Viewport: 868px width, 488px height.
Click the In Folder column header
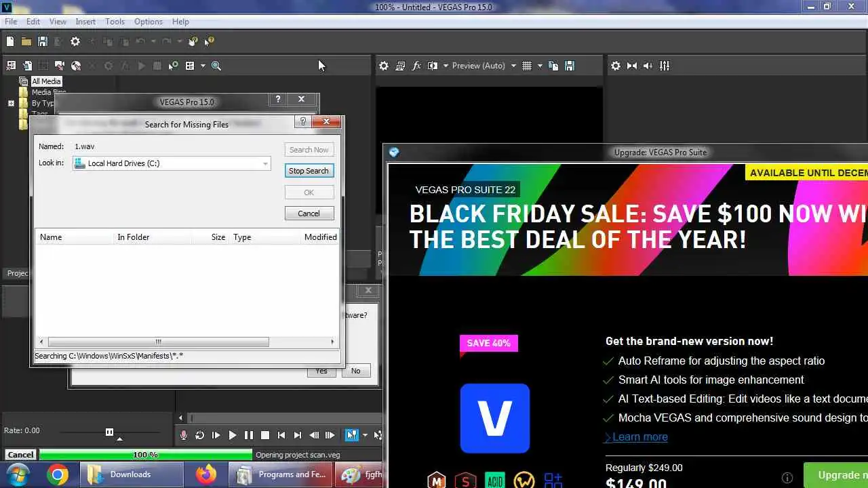[x=152, y=237]
